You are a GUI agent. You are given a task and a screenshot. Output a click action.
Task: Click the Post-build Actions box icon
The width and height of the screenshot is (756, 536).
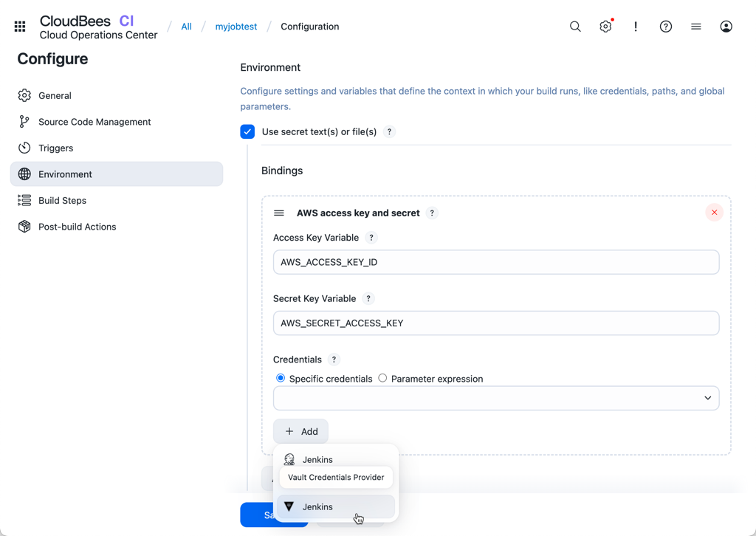24,227
